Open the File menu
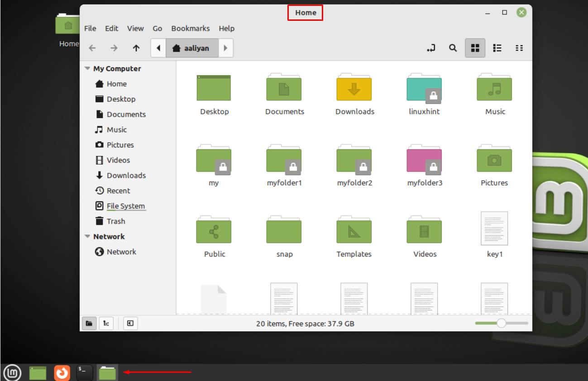Image resolution: width=588 pixels, height=381 pixels. click(x=90, y=29)
